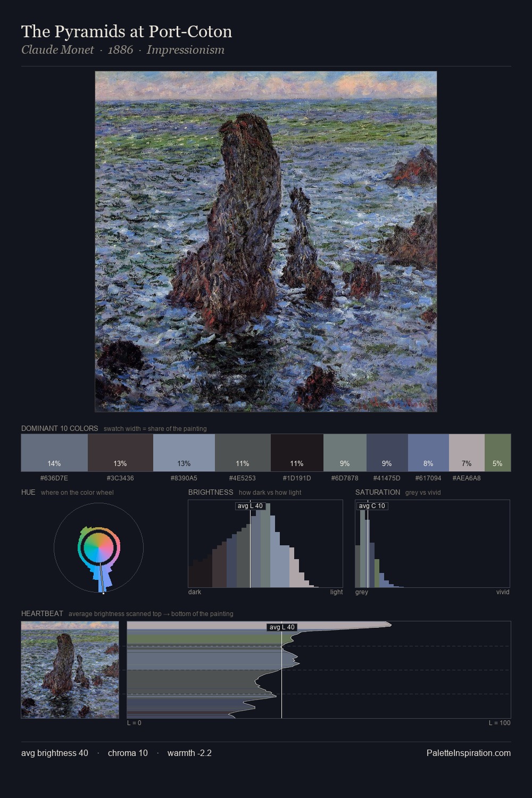
Task: Click the hex code #8390A5
Action: click(x=184, y=478)
